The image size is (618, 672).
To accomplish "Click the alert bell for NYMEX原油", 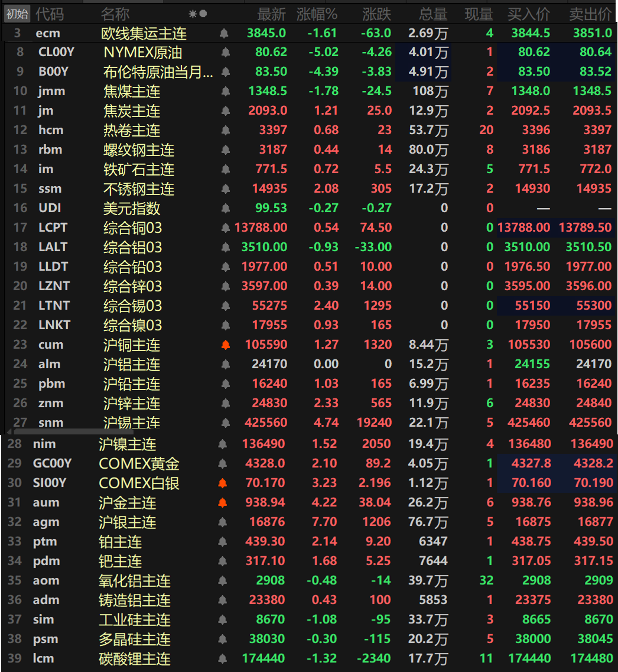I will click(226, 53).
